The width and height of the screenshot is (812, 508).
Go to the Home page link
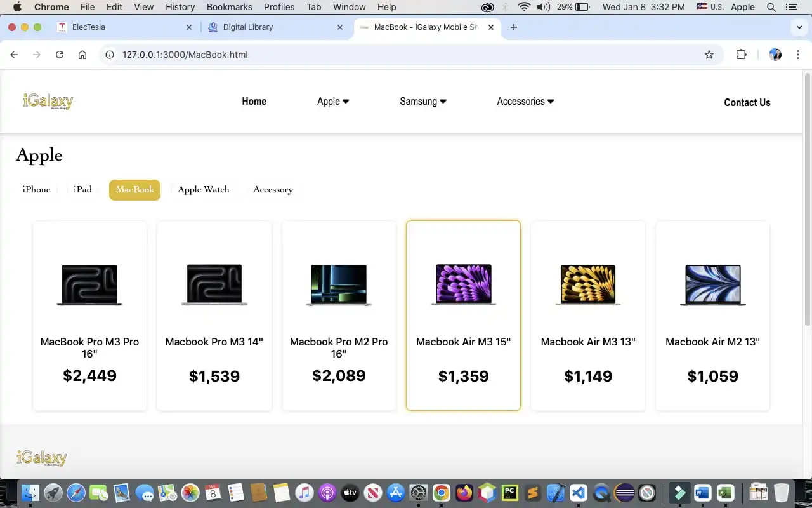[x=254, y=101]
